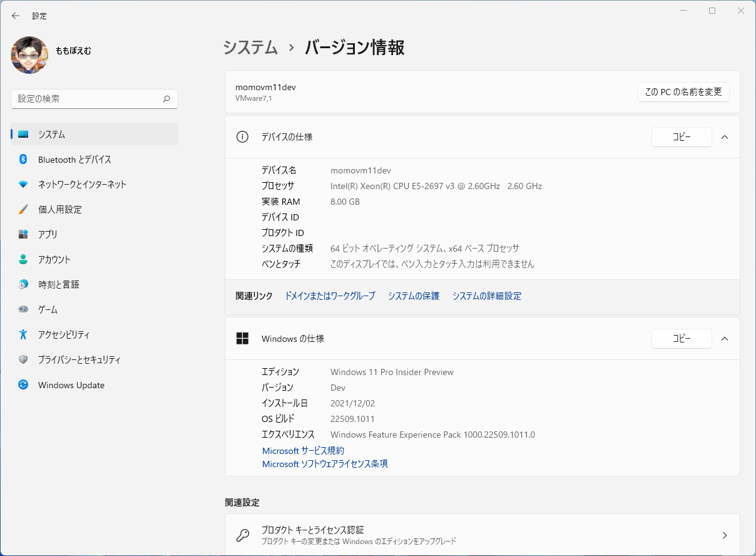Click the Windows logo beside Windows の仕様
Viewport: 756px width, 556px height.
pos(242,339)
